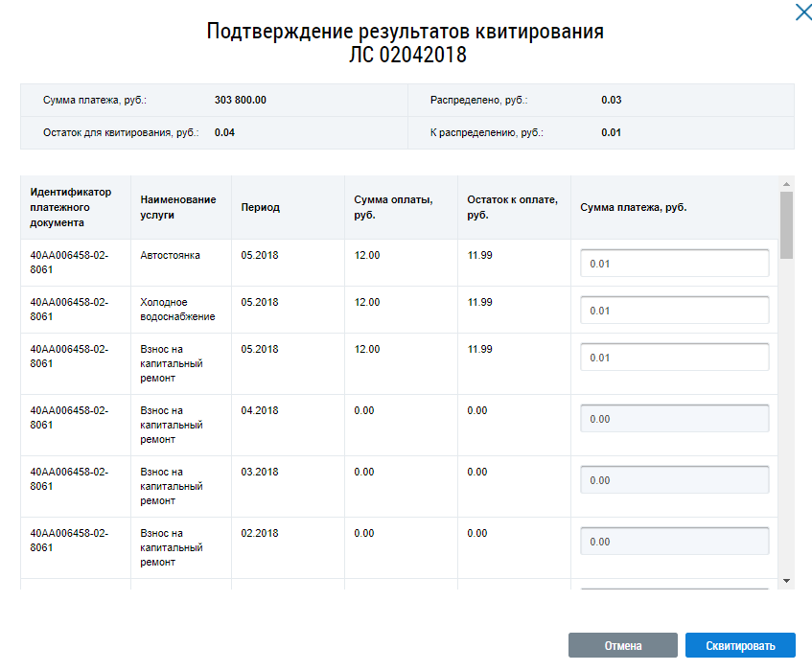Grab the table's vertical scrollbar thumb
Image resolution: width=812 pixels, height=671 pixels.
786,224
